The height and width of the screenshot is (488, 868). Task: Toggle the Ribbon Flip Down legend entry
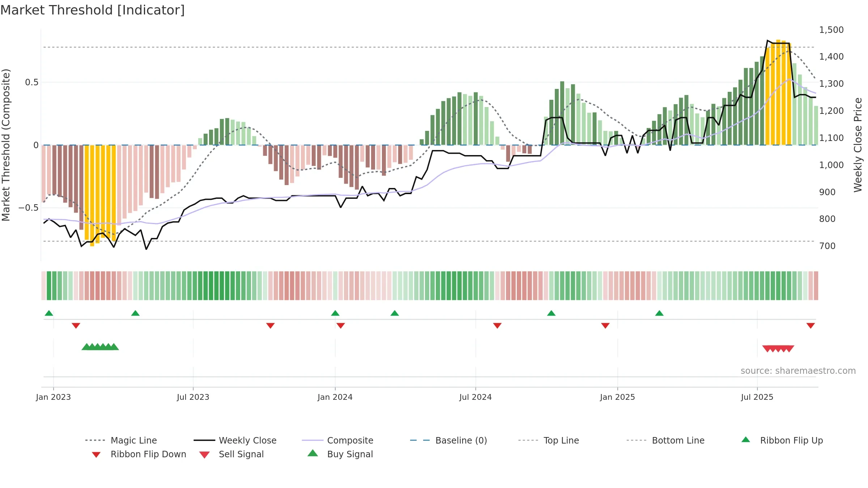(x=139, y=454)
